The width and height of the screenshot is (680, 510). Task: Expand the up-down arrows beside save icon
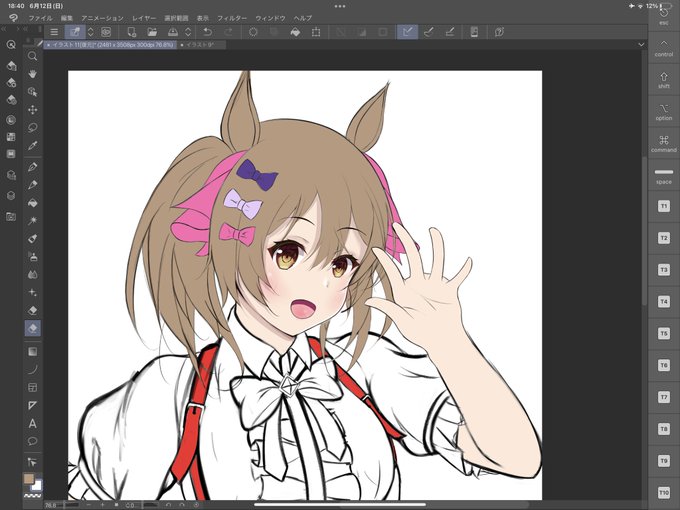(x=188, y=32)
